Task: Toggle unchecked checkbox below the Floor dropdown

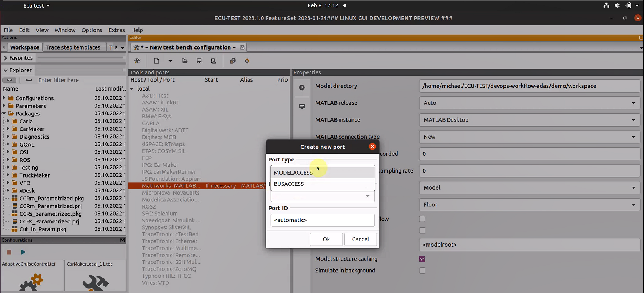Action: tap(422, 219)
